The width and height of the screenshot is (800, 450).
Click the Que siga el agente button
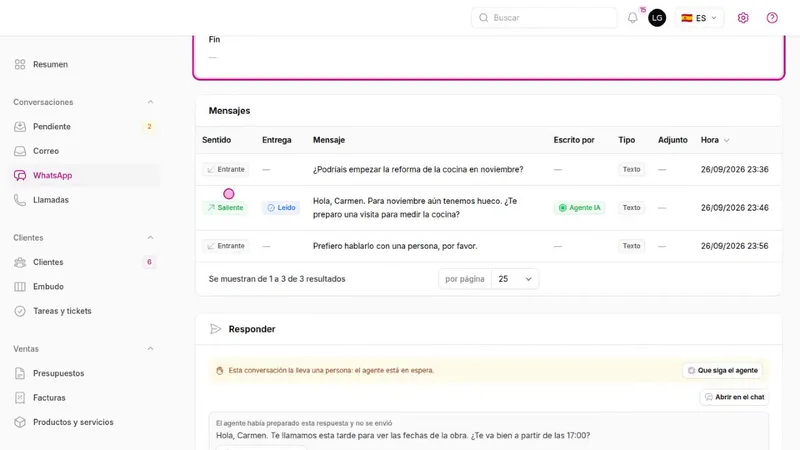(722, 370)
